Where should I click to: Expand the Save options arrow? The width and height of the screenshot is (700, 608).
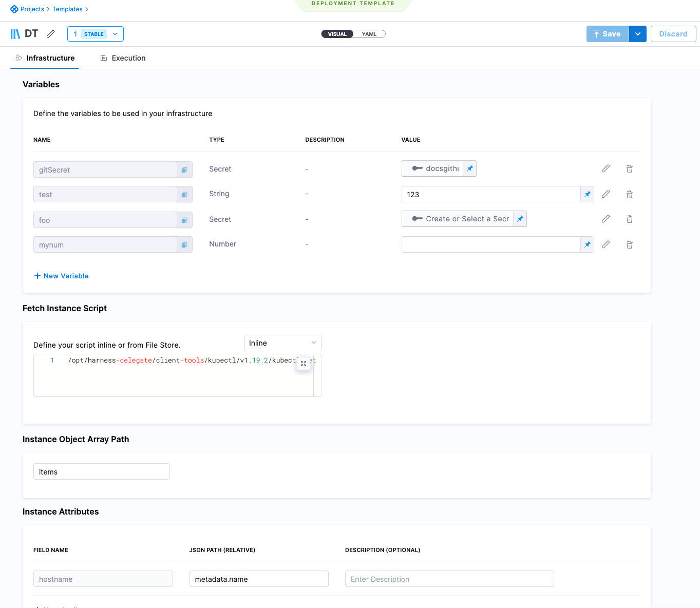click(x=637, y=34)
